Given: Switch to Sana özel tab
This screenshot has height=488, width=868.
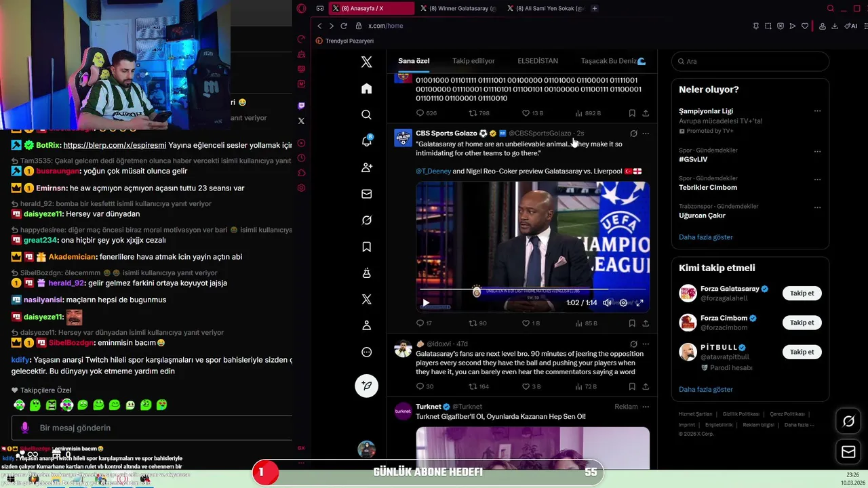Looking at the screenshot, I should (414, 61).
